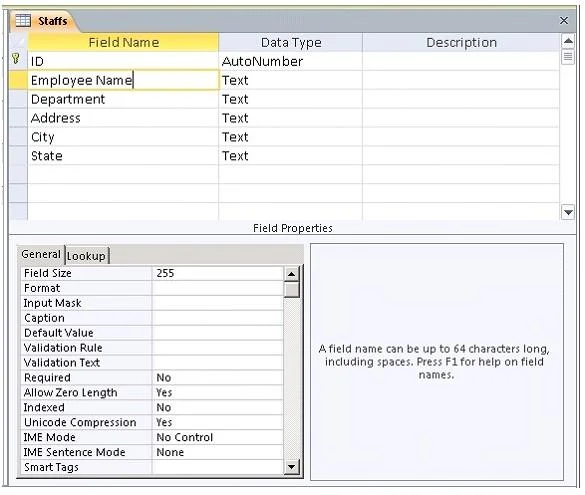This screenshot has width=585, height=495.
Task: Click the field grid scrollbar thumb
Action: click(x=568, y=57)
